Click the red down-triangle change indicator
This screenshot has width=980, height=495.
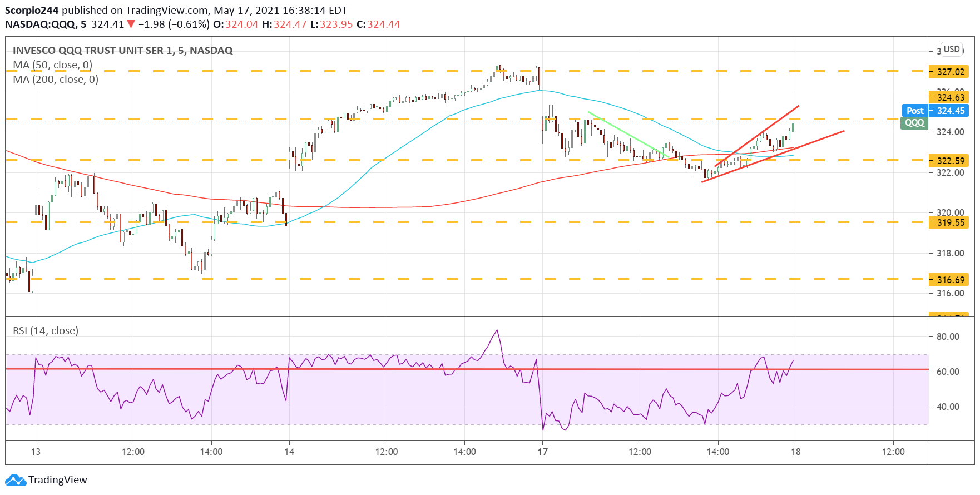(x=131, y=24)
